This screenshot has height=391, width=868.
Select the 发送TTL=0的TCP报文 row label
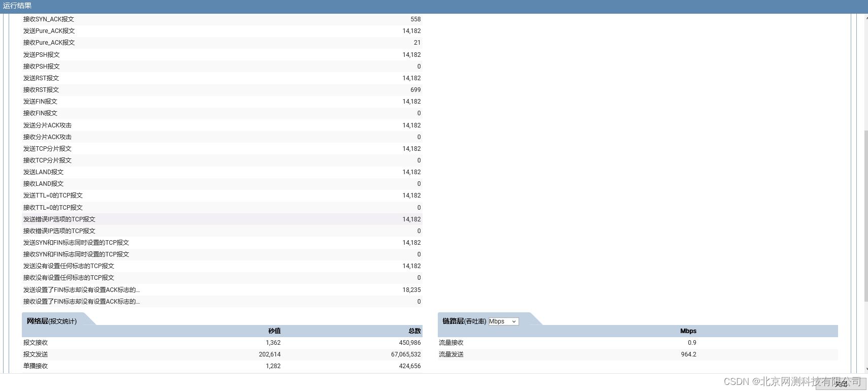(53, 195)
